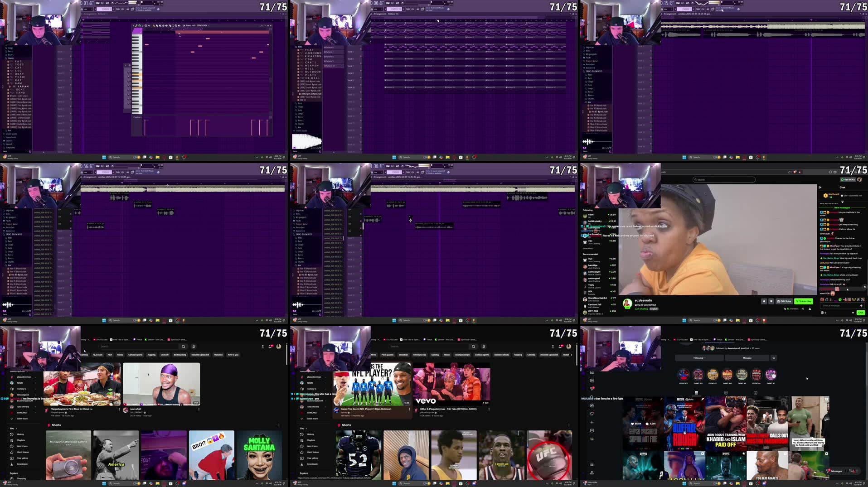Click the voice search microphone on YouTube
The image size is (868, 487).
194,347
